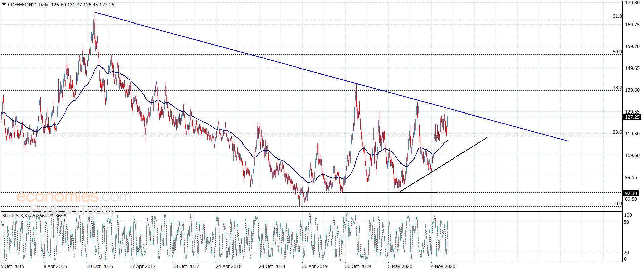Click the 159.70 price axis label
644x271 pixels.
click(632, 46)
